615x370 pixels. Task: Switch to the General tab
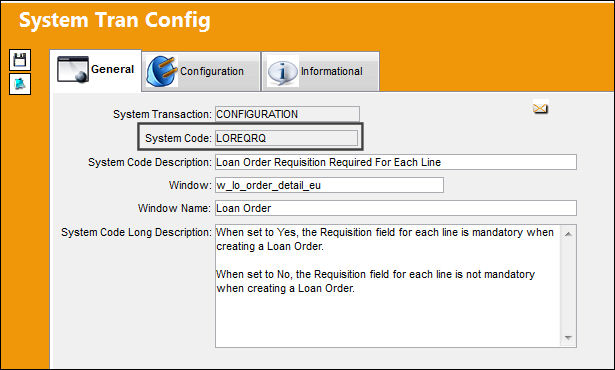[x=96, y=70]
